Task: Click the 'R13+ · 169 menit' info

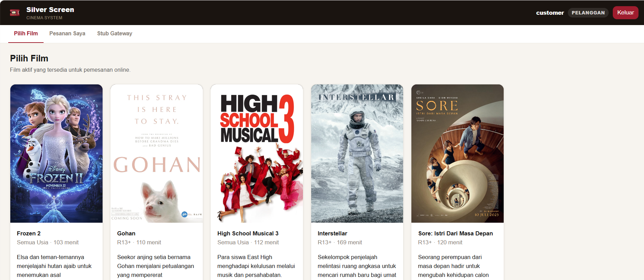Action: [x=340, y=242]
